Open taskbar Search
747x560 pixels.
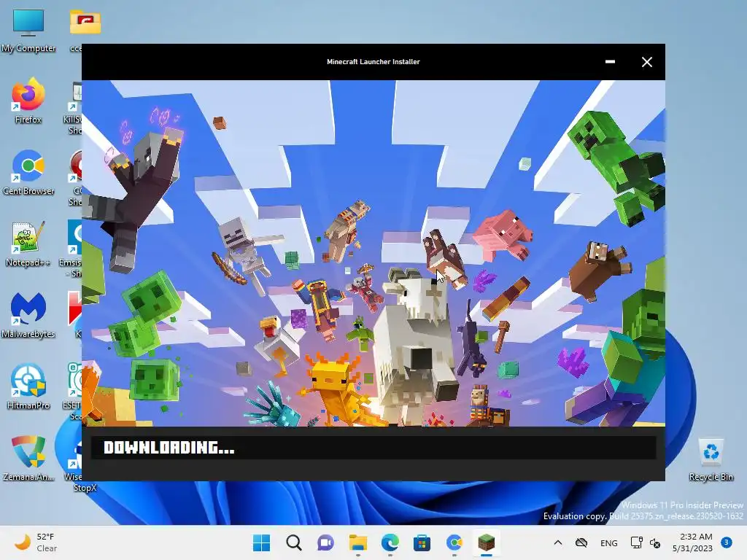click(x=293, y=542)
